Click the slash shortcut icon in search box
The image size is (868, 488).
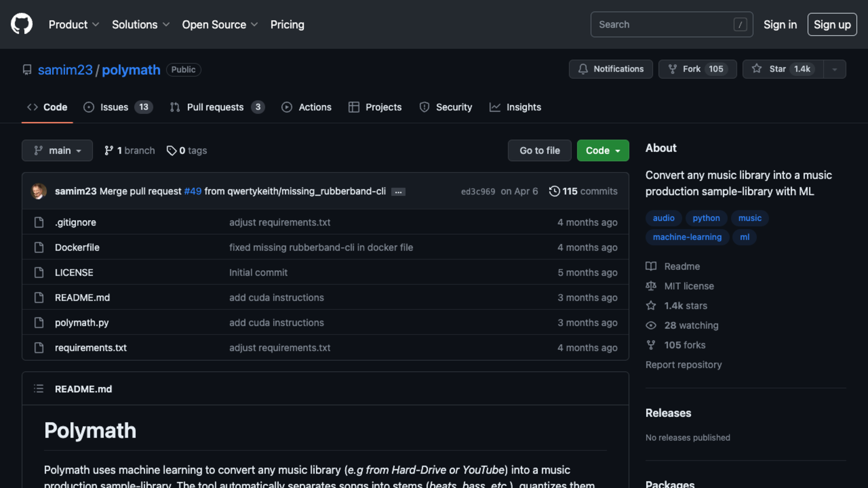click(740, 25)
